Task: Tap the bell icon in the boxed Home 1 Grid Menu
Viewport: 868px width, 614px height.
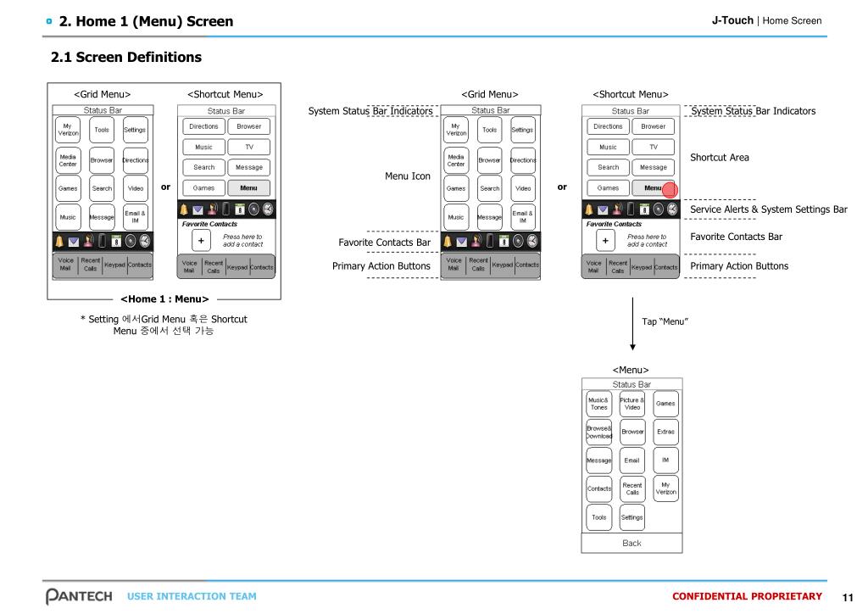Action: [x=60, y=242]
